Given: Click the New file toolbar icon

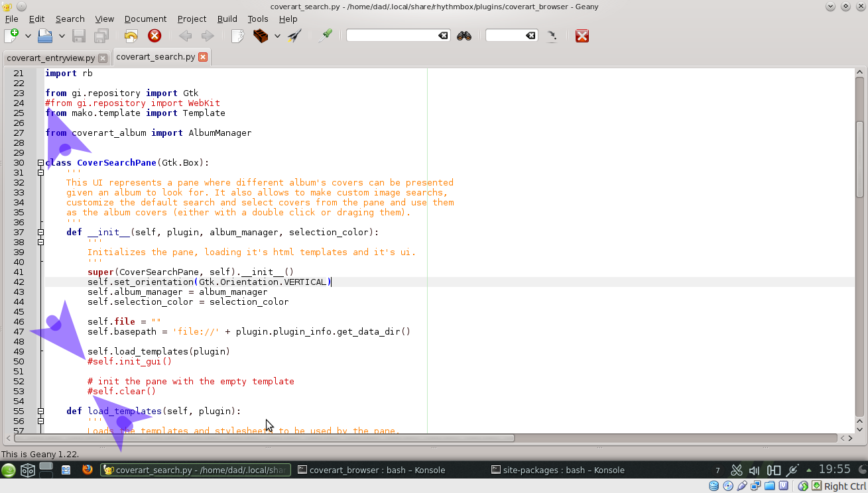Looking at the screenshot, I should 11,36.
